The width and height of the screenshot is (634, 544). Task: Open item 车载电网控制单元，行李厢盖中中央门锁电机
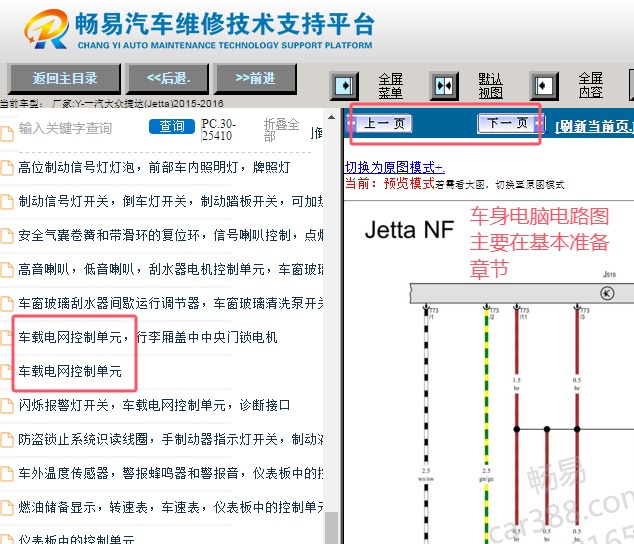[148, 337]
